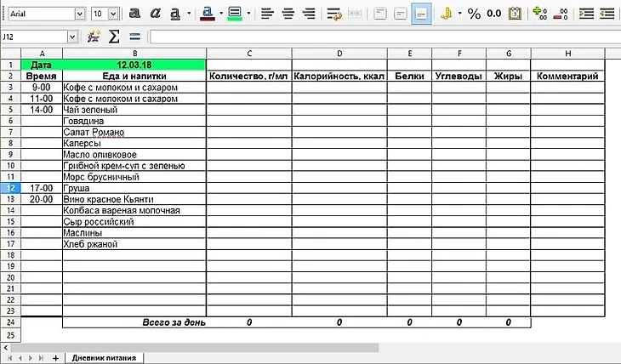Screen dimensions: 621x364
Task: Toggle italic text formatting
Action: (155, 14)
